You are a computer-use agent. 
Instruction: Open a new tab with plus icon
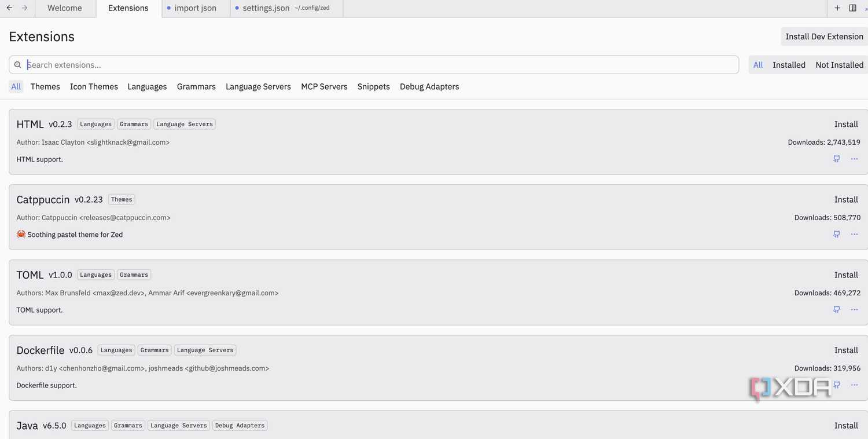click(837, 8)
